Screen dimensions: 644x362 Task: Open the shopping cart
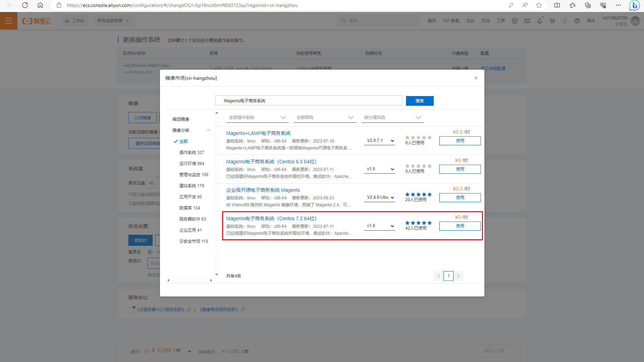tap(552, 21)
